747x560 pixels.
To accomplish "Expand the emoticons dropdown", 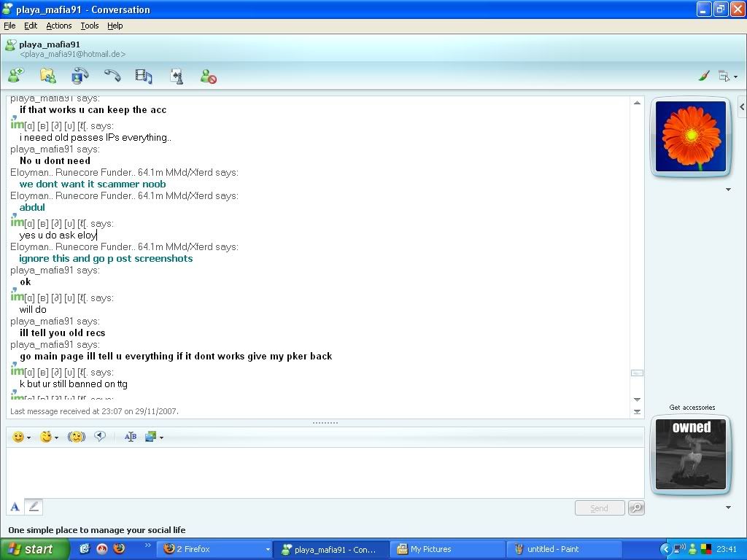I will tap(28, 437).
